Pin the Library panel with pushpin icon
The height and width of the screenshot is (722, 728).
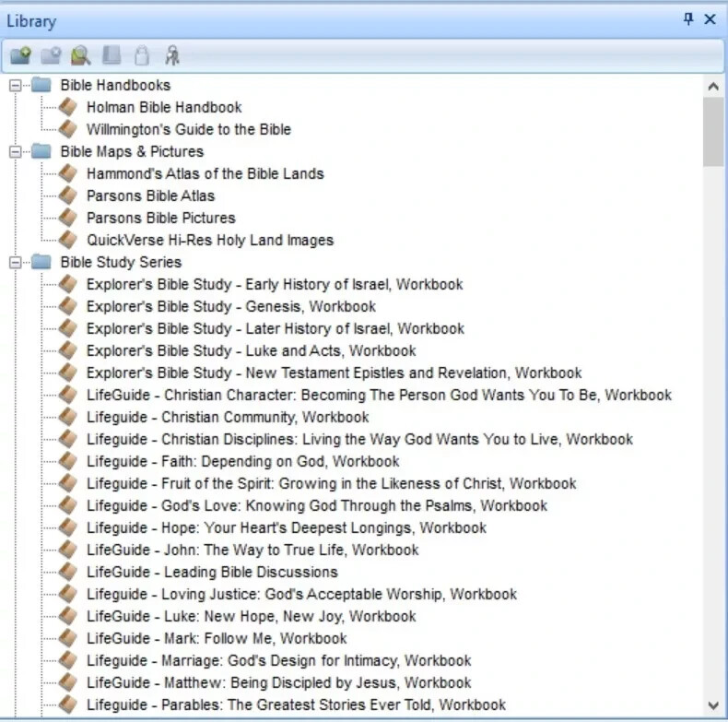(x=688, y=19)
